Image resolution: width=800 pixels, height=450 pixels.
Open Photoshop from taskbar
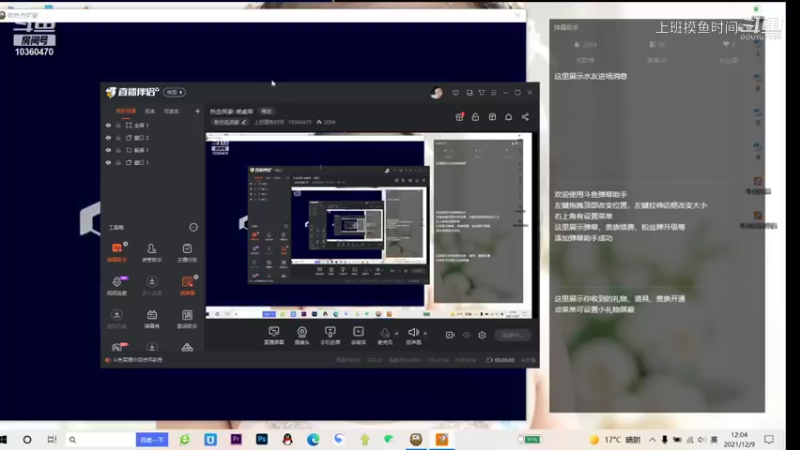pos(262,439)
